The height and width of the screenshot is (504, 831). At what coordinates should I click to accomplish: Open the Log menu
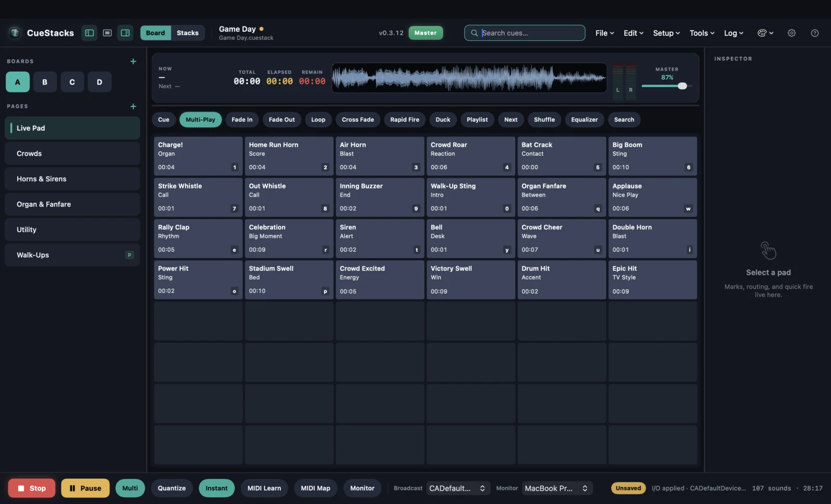coord(734,33)
